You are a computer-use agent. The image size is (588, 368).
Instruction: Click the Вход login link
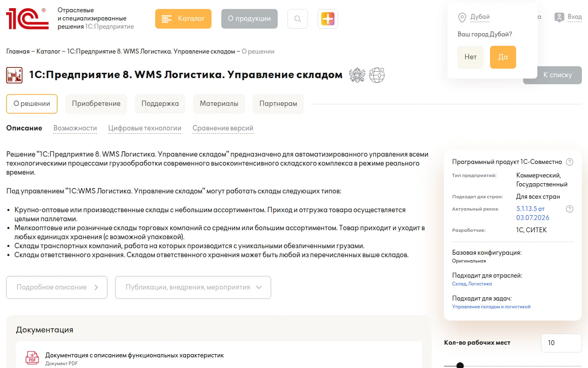(x=575, y=17)
